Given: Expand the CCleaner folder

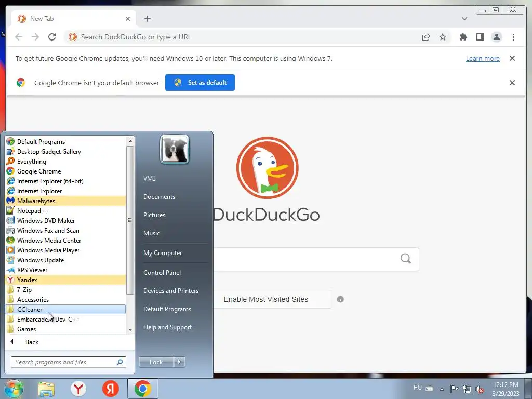Looking at the screenshot, I should click(x=66, y=310).
